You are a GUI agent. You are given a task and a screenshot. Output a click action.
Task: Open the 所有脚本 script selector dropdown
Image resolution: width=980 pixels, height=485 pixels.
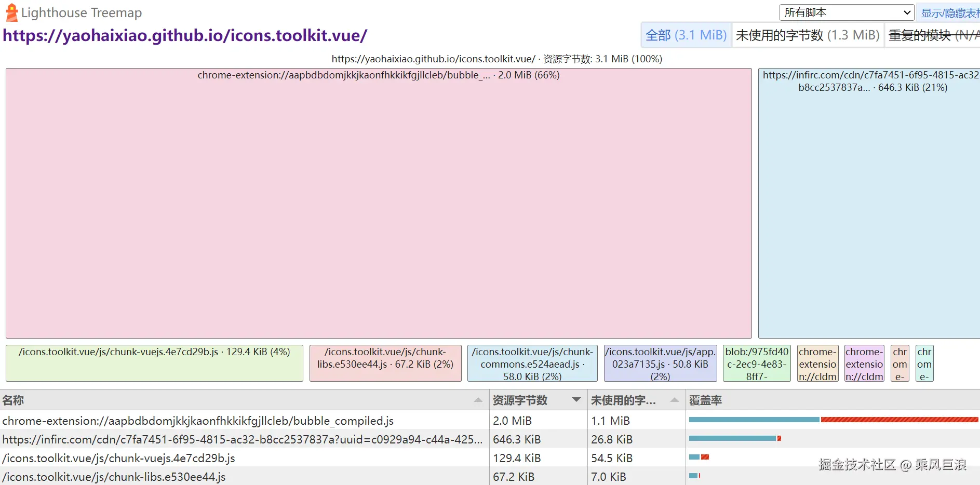click(x=847, y=12)
